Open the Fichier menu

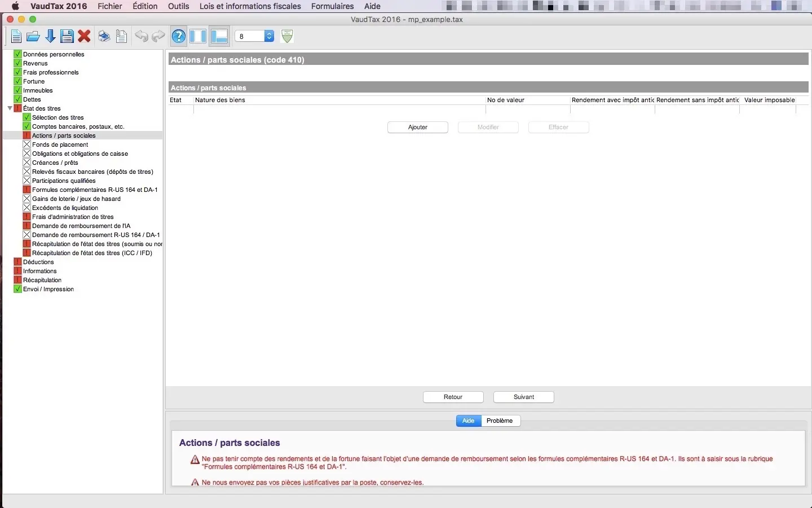pyautogui.click(x=110, y=6)
